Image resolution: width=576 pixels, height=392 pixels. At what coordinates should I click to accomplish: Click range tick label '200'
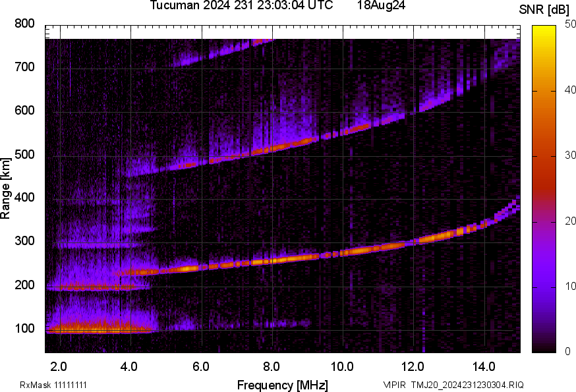pos(24,285)
